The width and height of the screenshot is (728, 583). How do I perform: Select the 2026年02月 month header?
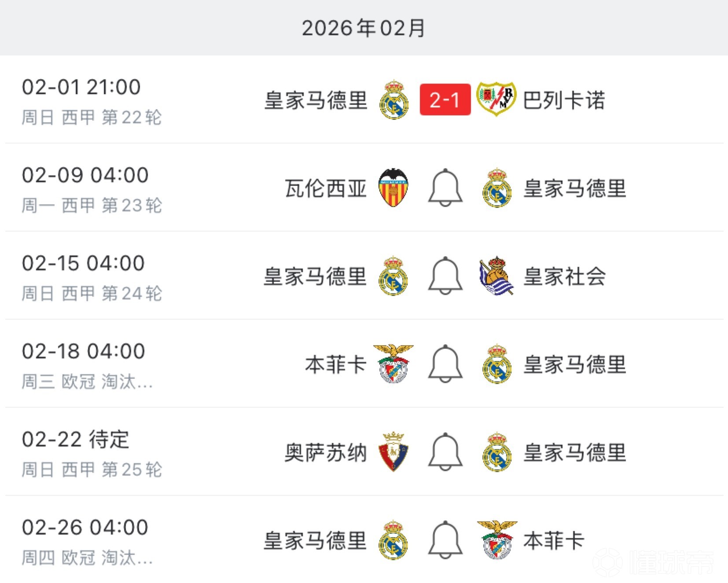(x=364, y=28)
